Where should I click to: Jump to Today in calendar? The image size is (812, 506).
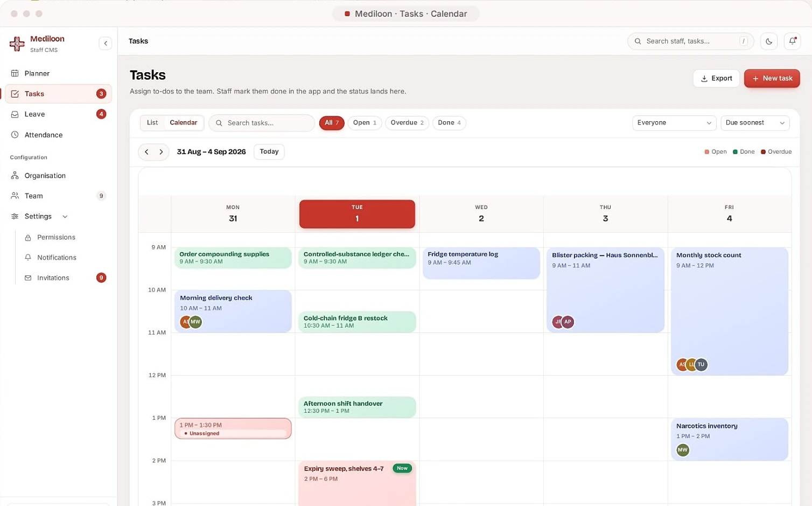click(x=269, y=151)
